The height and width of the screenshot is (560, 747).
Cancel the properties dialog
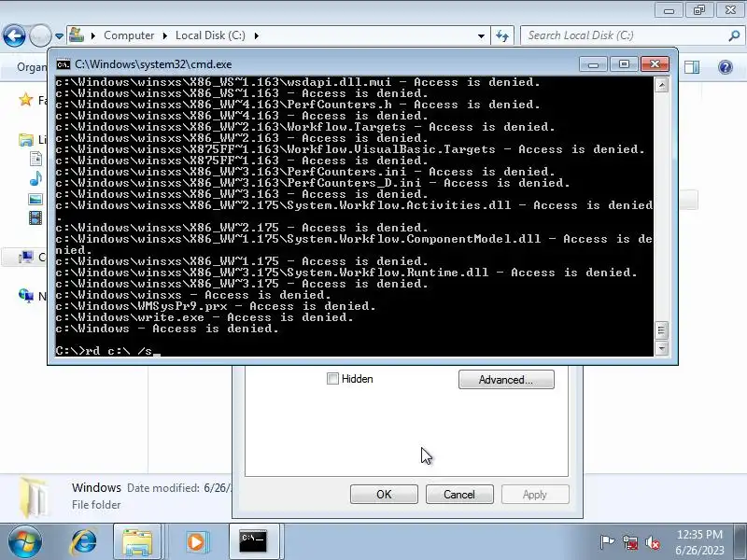(x=459, y=495)
